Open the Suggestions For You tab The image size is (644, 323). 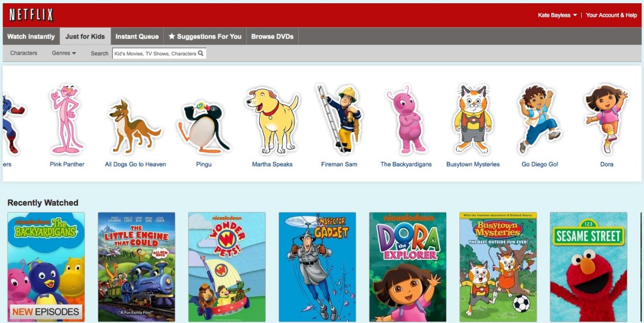[x=205, y=37]
